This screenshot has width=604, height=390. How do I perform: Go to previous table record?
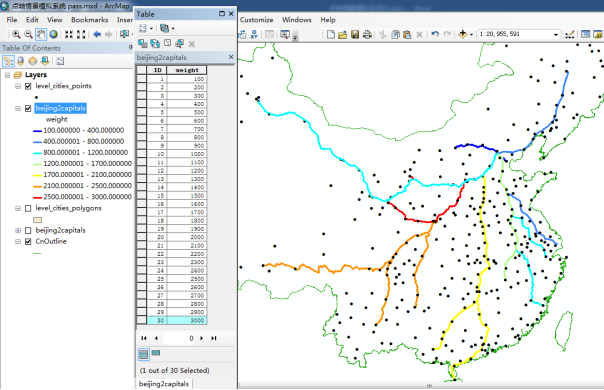(x=156, y=338)
